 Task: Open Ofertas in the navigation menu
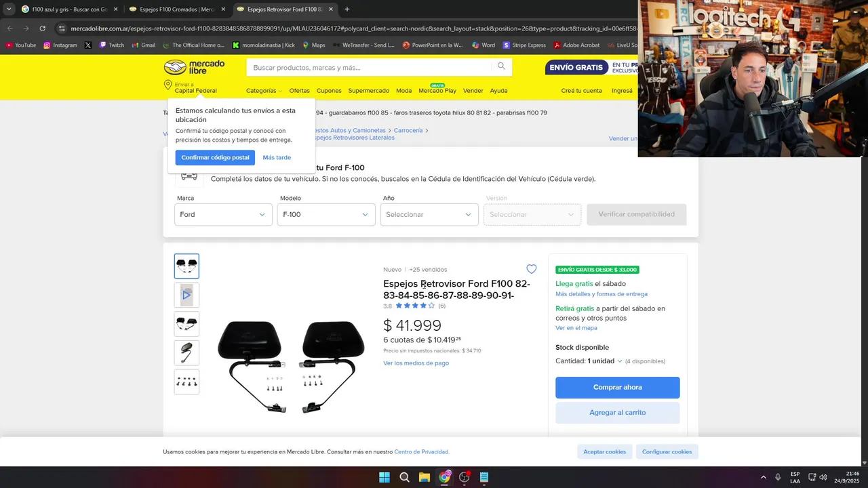point(299,91)
